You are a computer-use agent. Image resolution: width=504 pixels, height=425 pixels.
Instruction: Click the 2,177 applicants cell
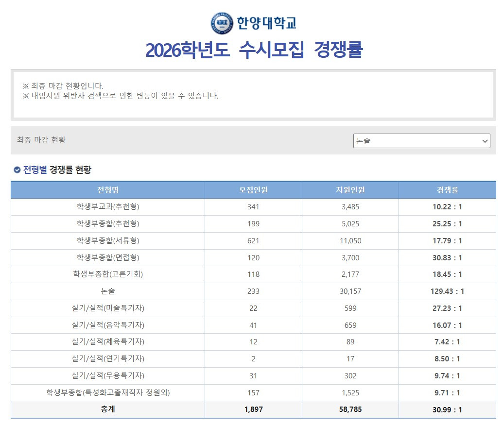click(x=350, y=274)
